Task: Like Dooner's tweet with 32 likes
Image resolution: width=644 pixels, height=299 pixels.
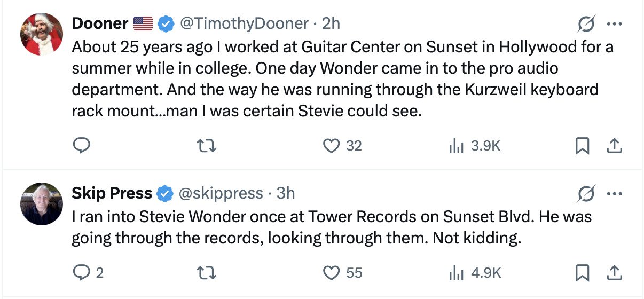Action: 332,145
